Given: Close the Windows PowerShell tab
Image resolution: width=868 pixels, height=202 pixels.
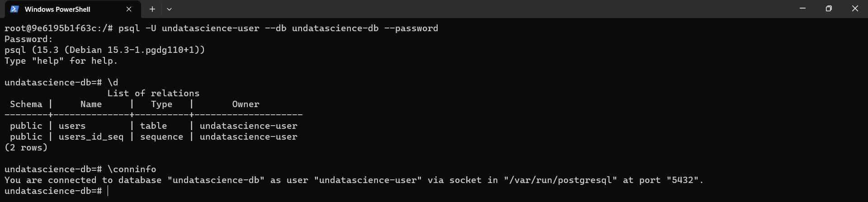Looking at the screenshot, I should point(129,9).
